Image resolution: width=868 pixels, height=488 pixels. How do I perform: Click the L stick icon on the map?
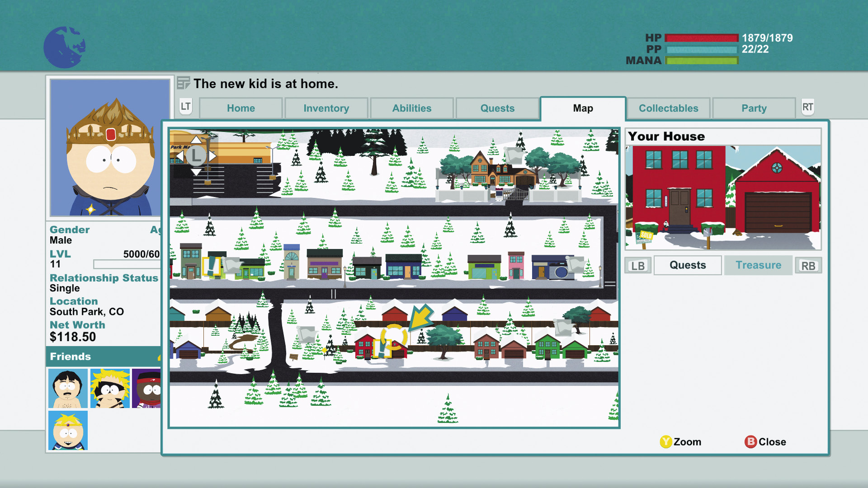tap(196, 155)
